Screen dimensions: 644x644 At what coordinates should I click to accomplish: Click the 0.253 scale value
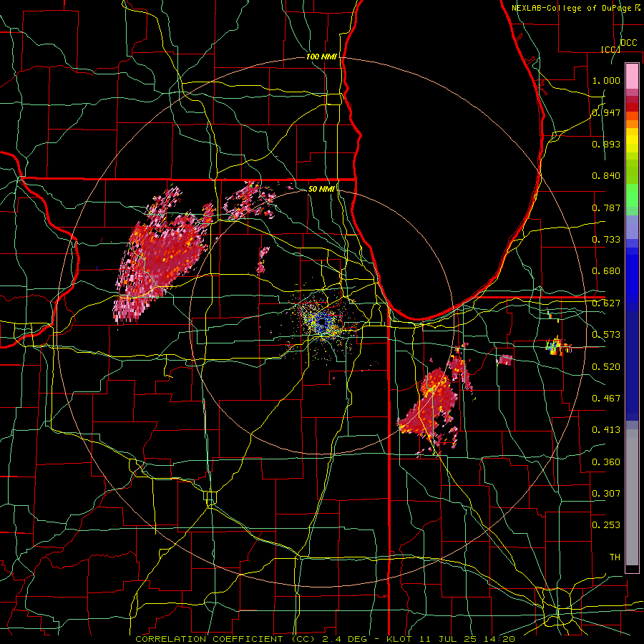606,525
